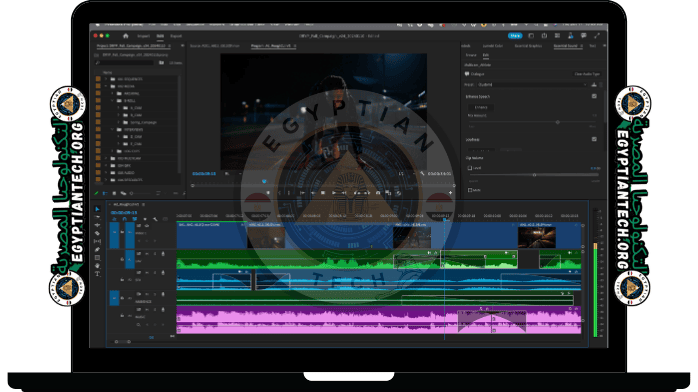Open the Text panel tab

pos(592,46)
